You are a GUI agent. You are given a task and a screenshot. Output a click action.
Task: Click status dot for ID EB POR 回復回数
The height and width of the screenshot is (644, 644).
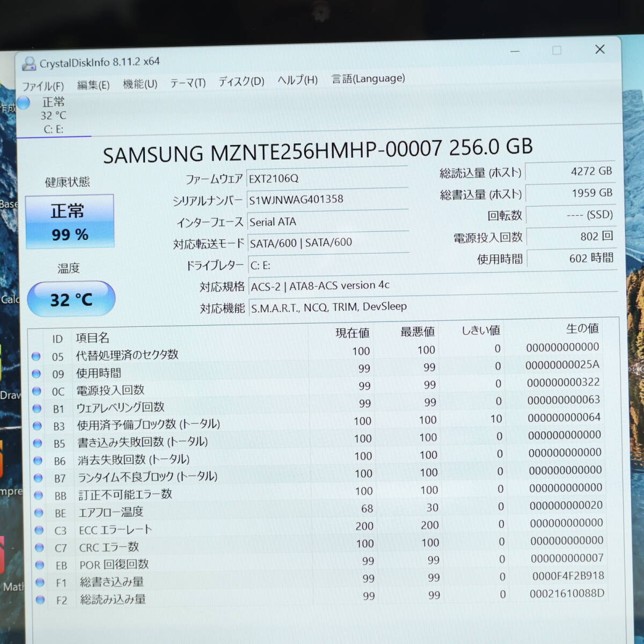point(39,565)
